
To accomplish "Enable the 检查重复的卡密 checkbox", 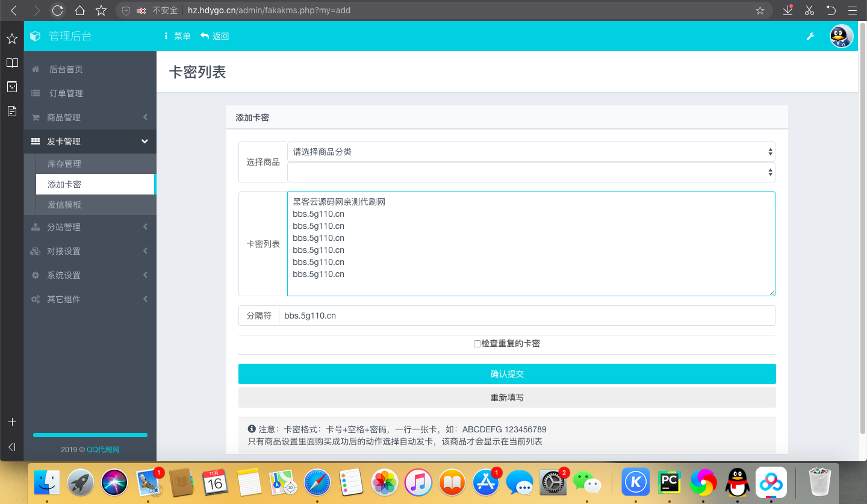I will (477, 344).
